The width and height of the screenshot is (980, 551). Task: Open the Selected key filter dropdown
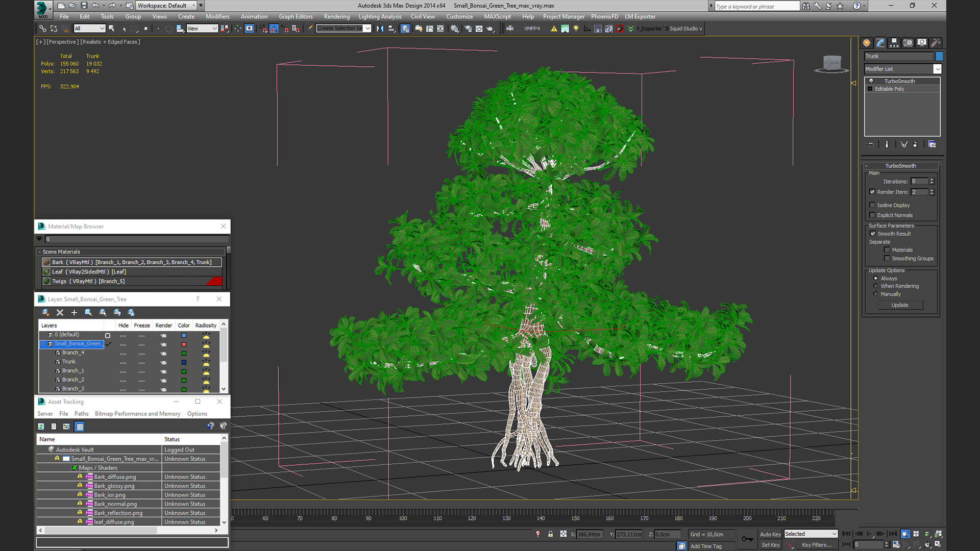pos(811,534)
